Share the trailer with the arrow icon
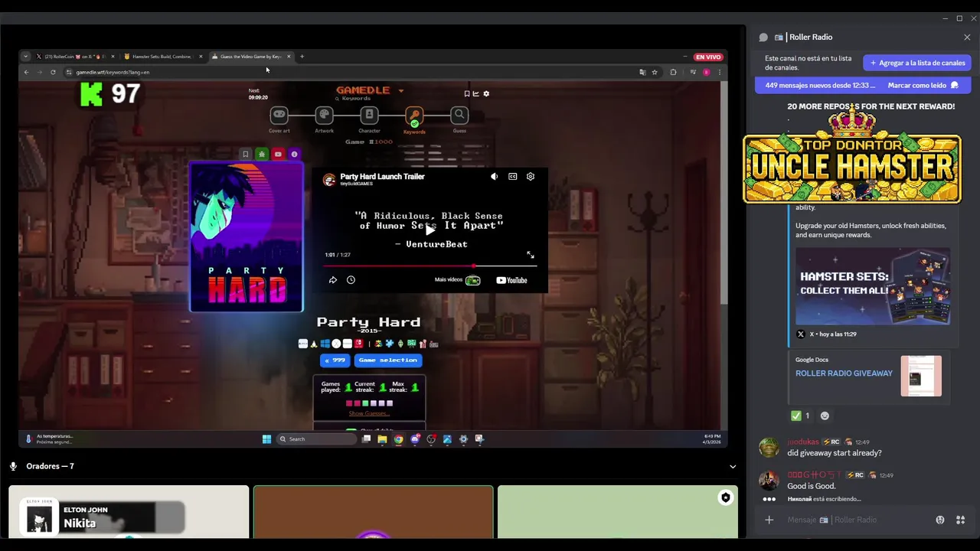Image resolution: width=980 pixels, height=551 pixels. point(332,280)
